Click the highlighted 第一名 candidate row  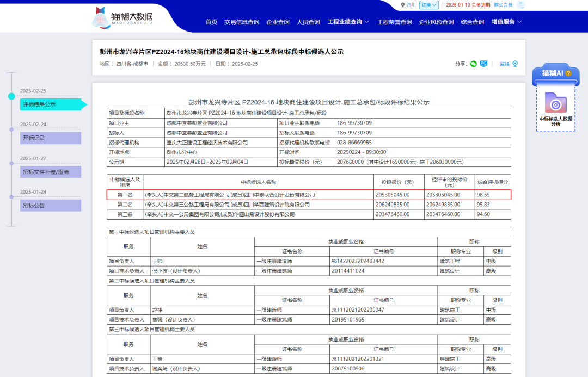309,195
